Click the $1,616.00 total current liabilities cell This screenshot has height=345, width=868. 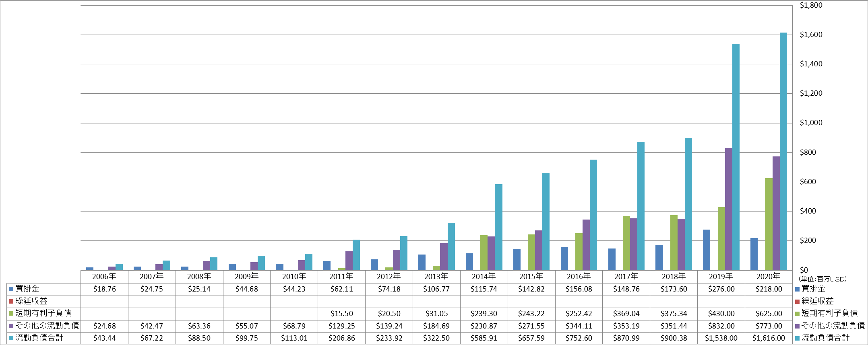tap(769, 338)
